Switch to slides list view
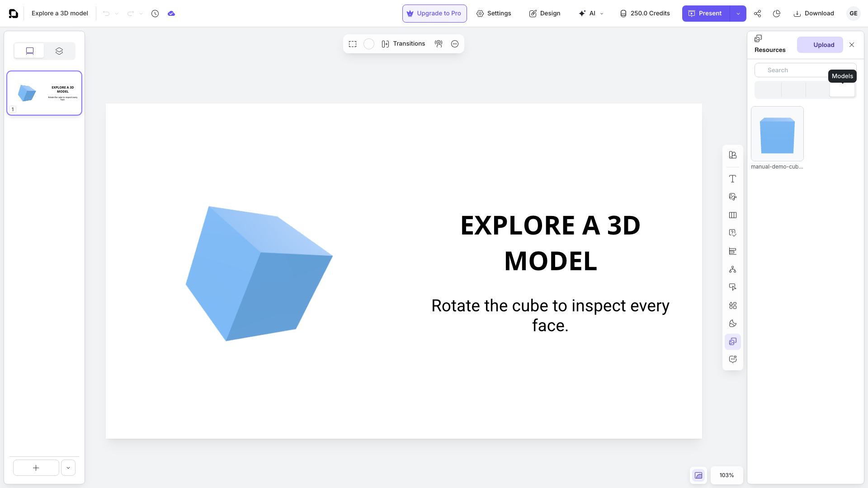This screenshot has height=488, width=868. click(29, 51)
